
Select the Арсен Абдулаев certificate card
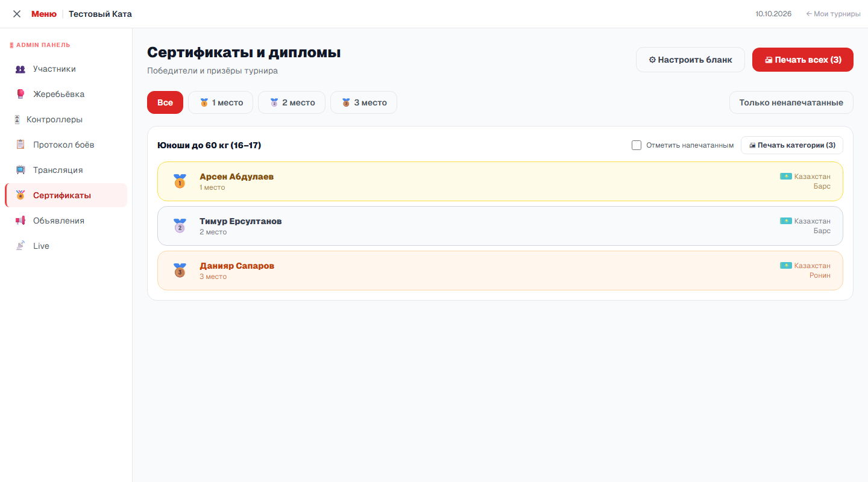[500, 181]
